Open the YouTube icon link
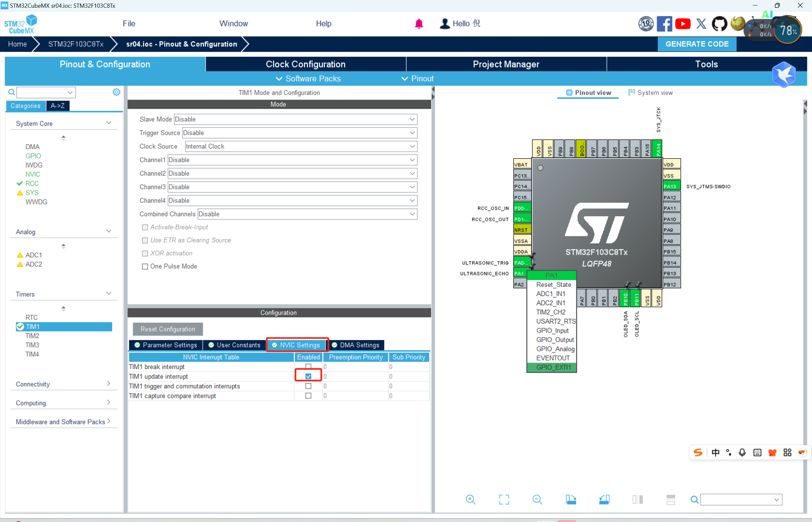 click(x=682, y=24)
